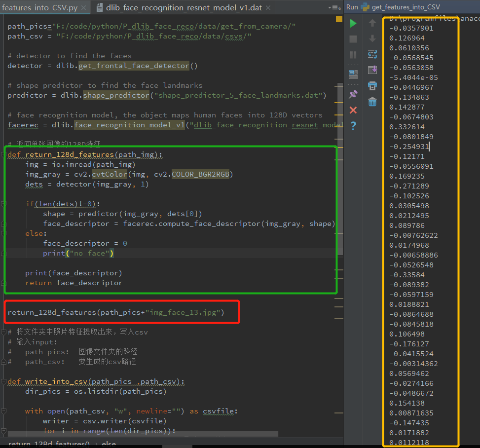The image size is (480, 448).
Task: Toggle Scroll to End of console output
Action: tap(372, 70)
